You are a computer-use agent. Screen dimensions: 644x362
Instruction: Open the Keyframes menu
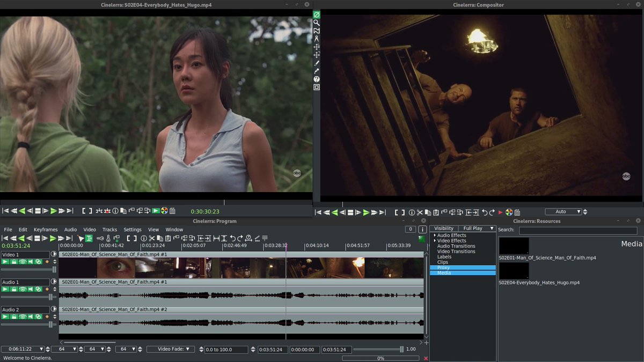click(46, 230)
